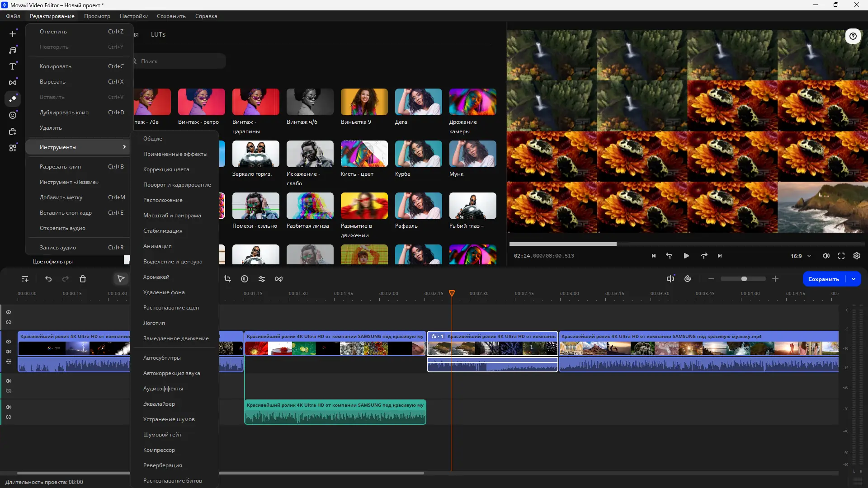868x488 pixels.
Task: Click the trash delete icon in timeline toolbar
Action: click(83, 279)
